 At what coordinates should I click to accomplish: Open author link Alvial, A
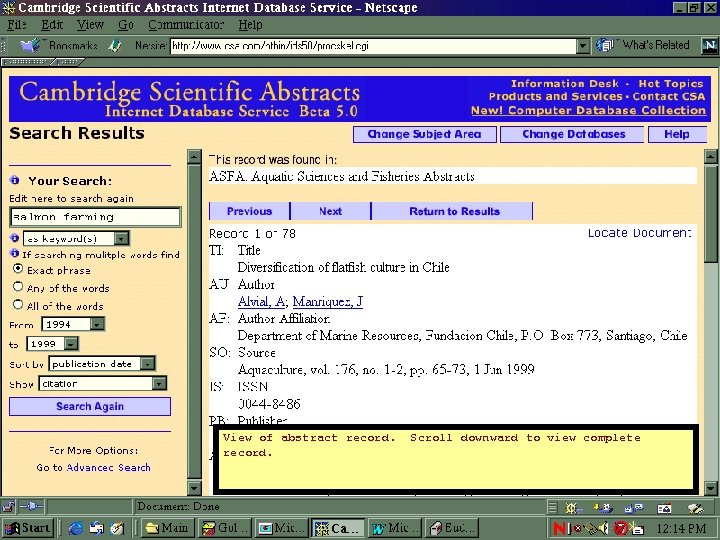tap(261, 301)
